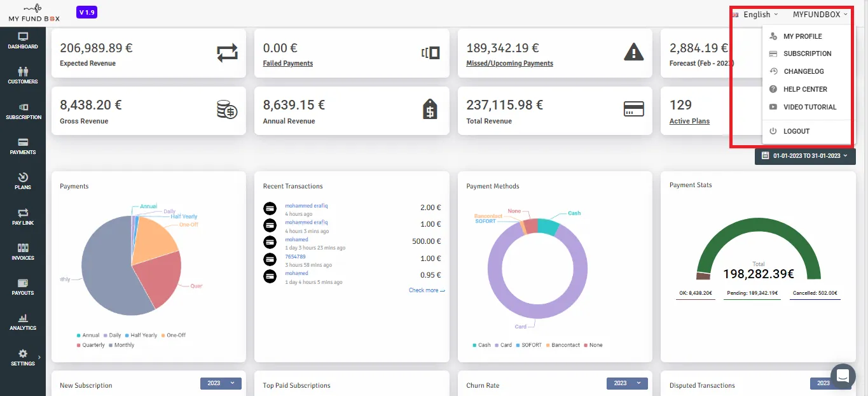Open Churn Rate year 2023 dropdown
This screenshot has width=868, height=396.
[x=627, y=383]
